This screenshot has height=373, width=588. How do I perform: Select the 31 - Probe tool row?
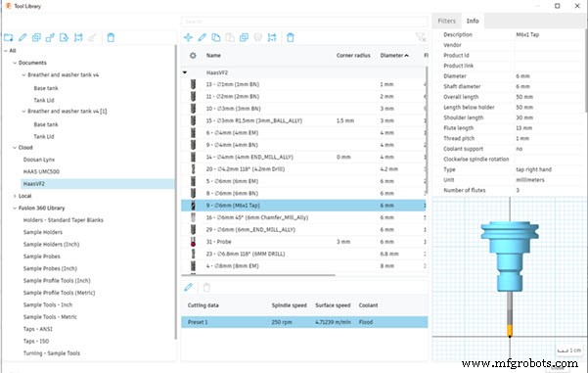[303, 242]
